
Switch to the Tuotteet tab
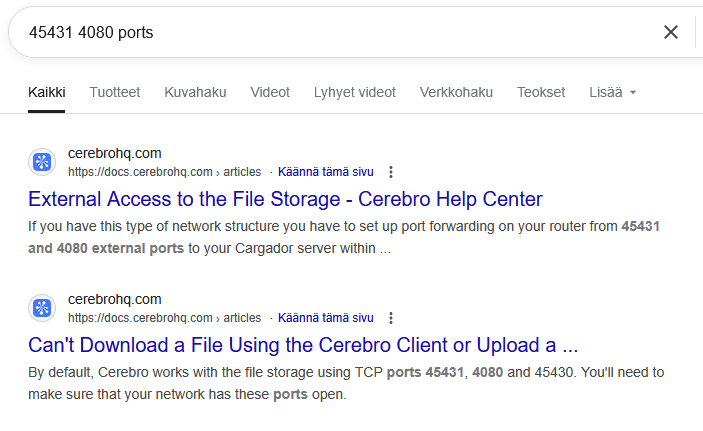tap(115, 92)
